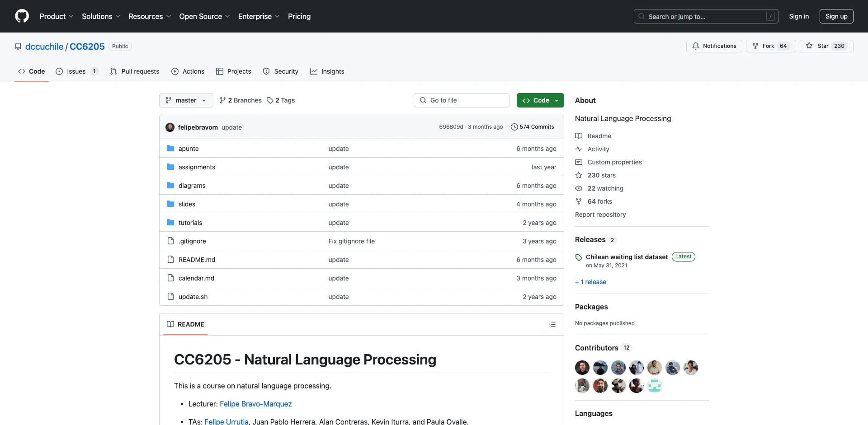Open the Insights tab
The image size is (868, 425).
(x=327, y=71)
